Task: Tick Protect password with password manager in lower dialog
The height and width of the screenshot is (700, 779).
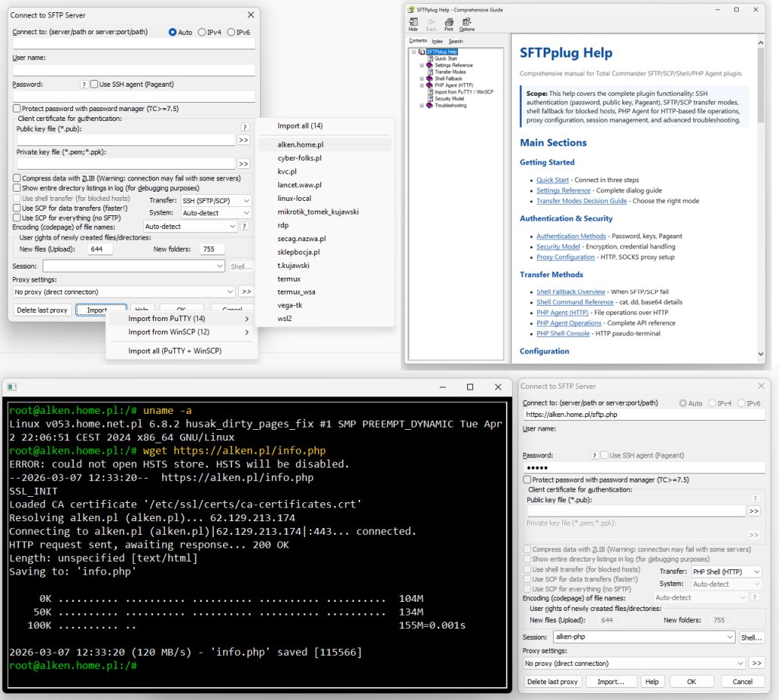Action: (527, 480)
